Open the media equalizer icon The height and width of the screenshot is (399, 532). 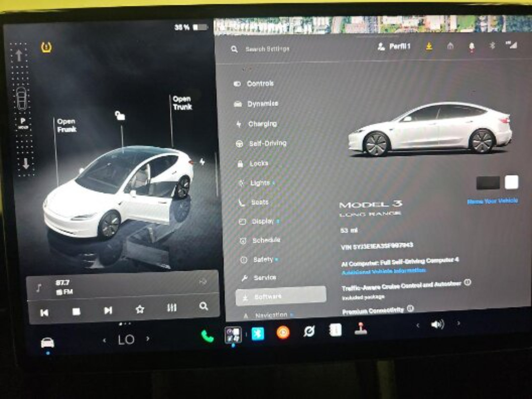pos(171,308)
